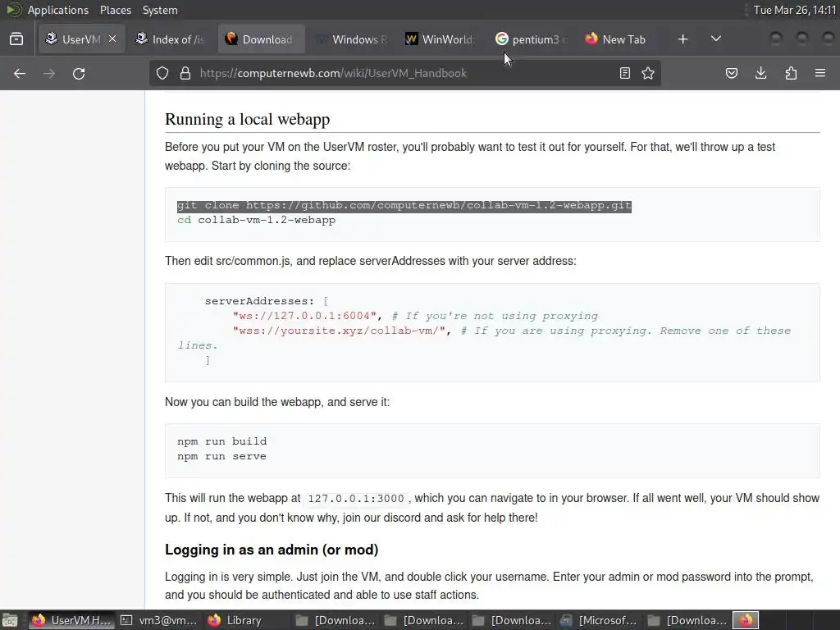The width and height of the screenshot is (840, 630).
Task: Open a new tab with plus button
Action: coord(682,39)
